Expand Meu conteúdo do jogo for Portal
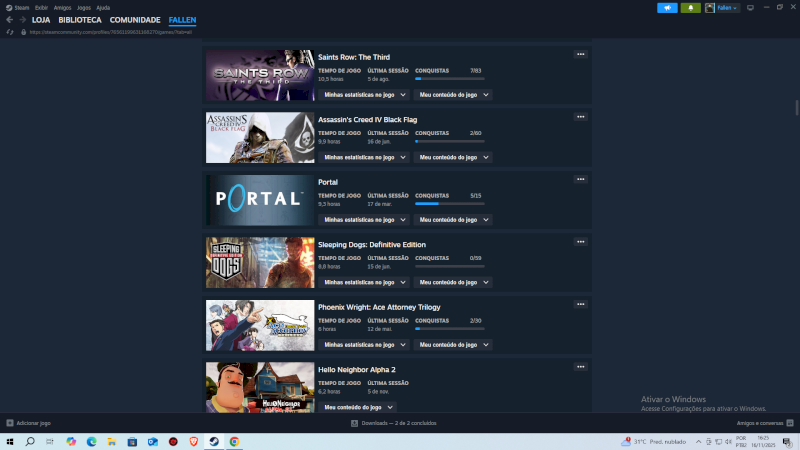This screenshot has height=450, width=800. [x=453, y=220]
